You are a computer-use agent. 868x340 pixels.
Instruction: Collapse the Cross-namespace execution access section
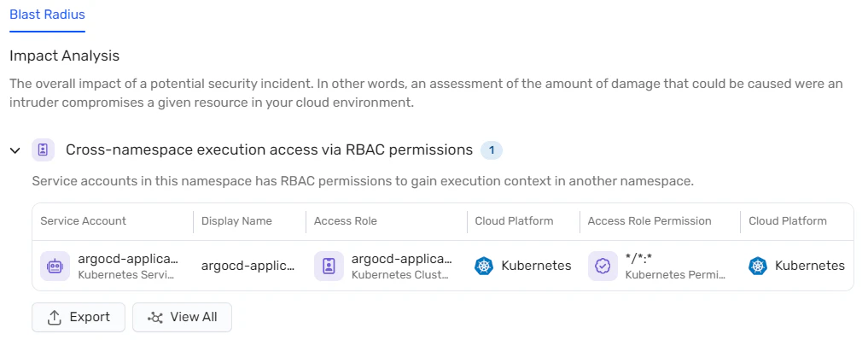point(15,150)
